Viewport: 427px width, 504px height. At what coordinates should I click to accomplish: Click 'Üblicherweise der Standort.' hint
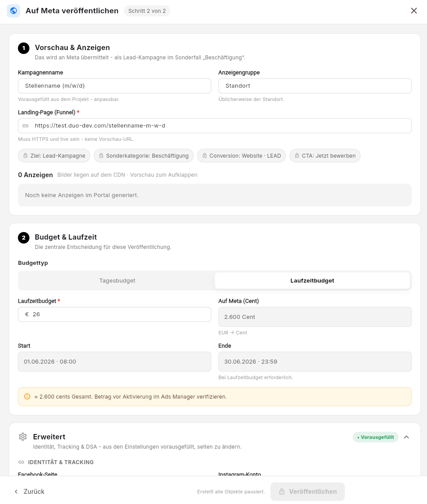251,99
